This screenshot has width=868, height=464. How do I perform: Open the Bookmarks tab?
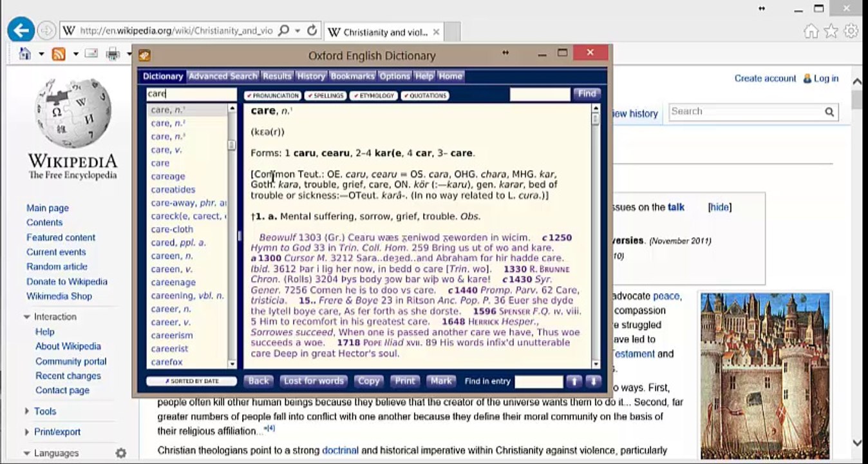[352, 76]
